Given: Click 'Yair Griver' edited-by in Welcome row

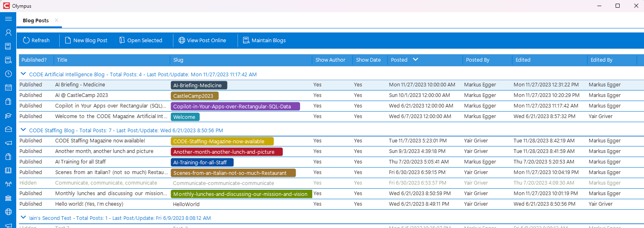Looking at the screenshot, I should tap(601, 116).
